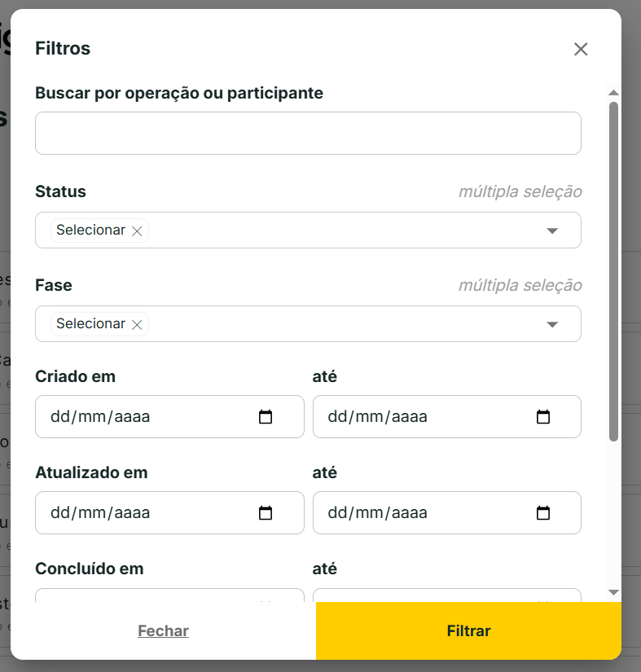
Task: Open calendar picker for Criado em até date
Action: [x=543, y=417]
